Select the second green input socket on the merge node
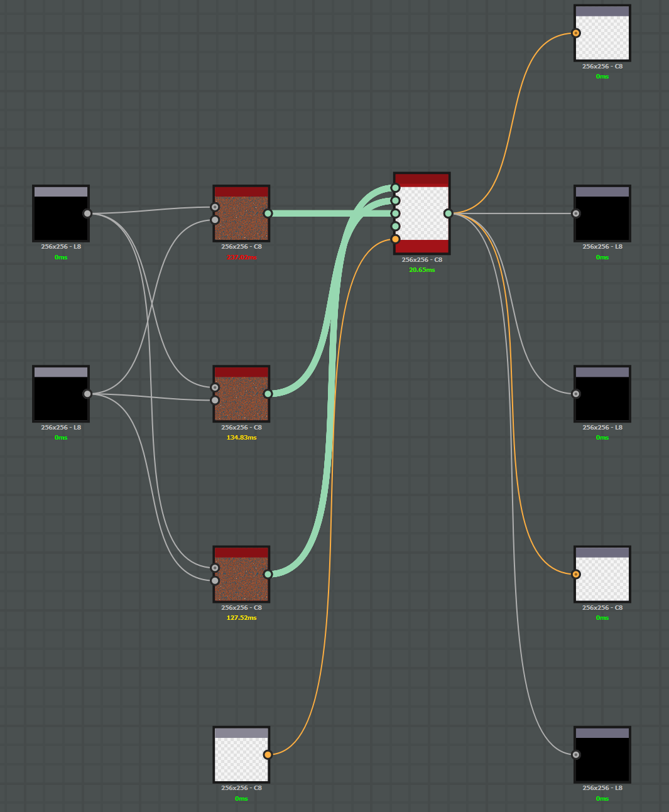The height and width of the screenshot is (812, 669). pos(395,200)
